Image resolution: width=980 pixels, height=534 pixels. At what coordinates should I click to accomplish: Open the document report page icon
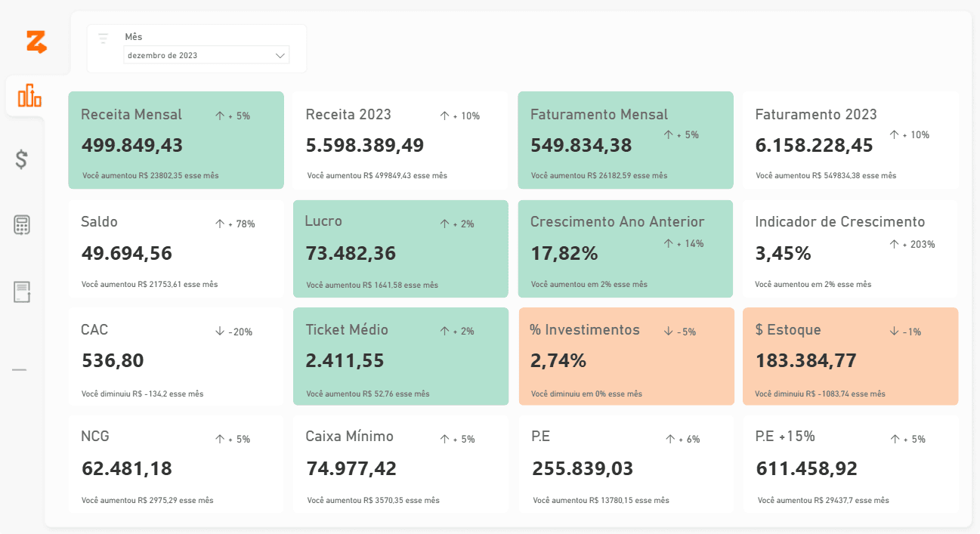[22, 292]
